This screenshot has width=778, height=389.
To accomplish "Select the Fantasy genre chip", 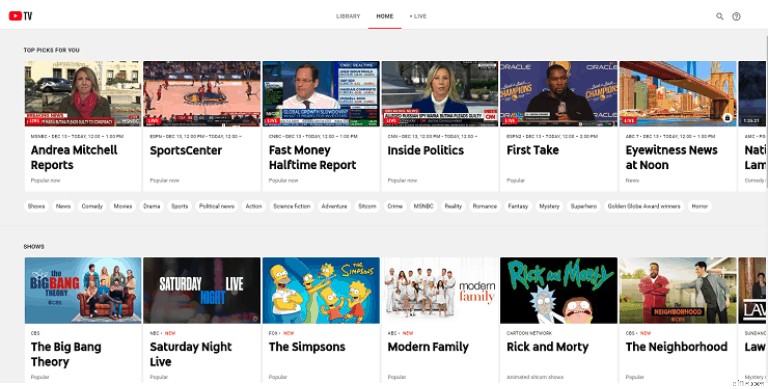I will (x=518, y=206).
